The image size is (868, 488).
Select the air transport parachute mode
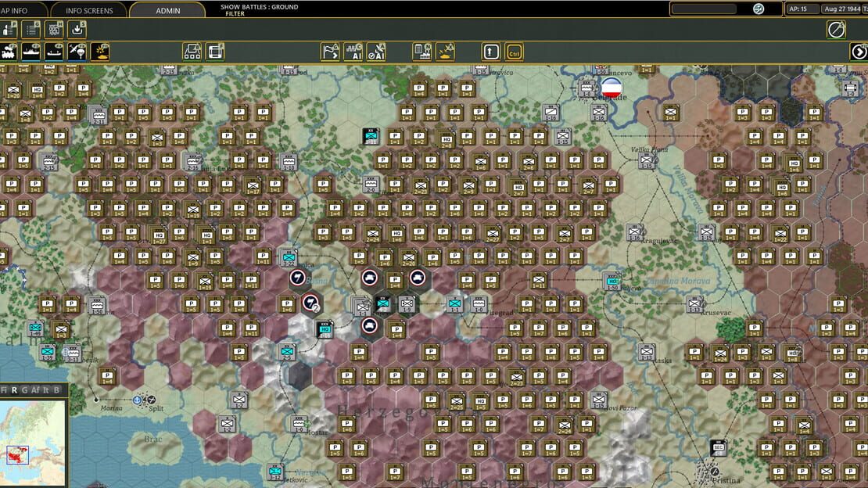77,52
